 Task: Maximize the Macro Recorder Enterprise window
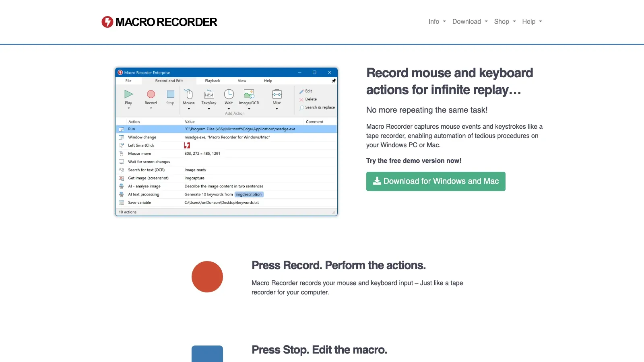pos(314,72)
